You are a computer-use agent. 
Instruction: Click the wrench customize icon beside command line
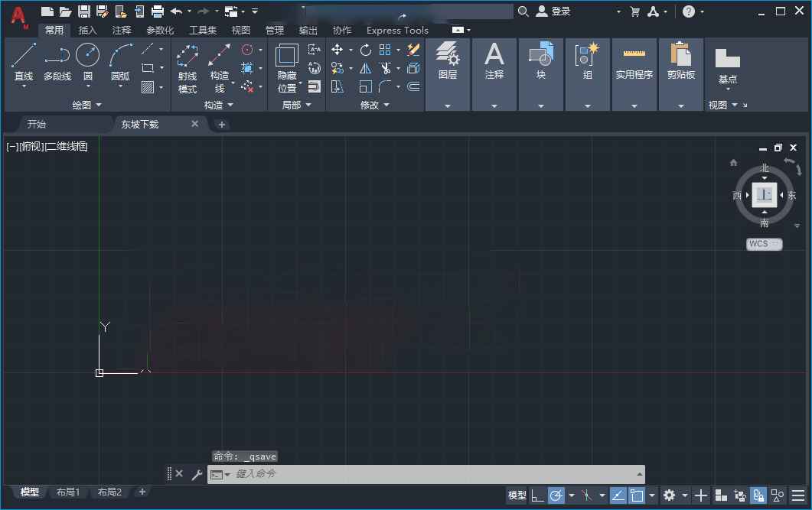pos(196,474)
